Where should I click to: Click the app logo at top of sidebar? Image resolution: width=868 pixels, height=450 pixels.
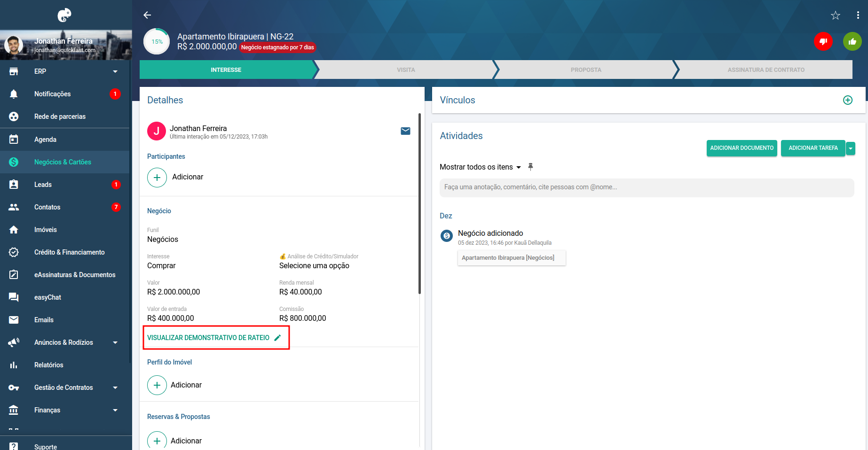pos(64,15)
